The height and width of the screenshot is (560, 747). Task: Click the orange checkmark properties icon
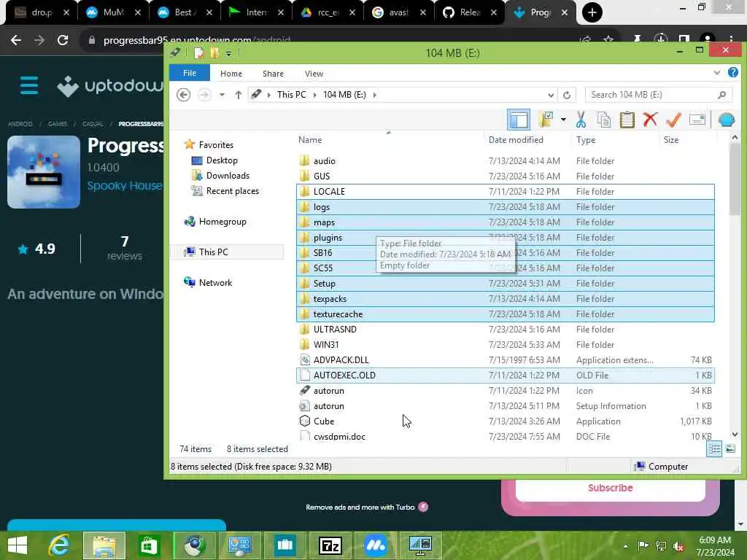click(x=673, y=120)
